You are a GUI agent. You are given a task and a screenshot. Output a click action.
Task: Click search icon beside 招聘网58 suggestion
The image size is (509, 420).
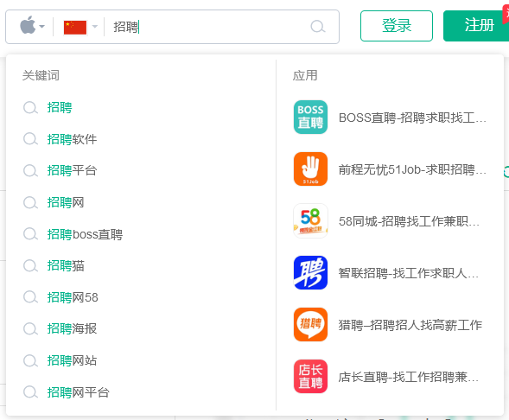[30, 297]
